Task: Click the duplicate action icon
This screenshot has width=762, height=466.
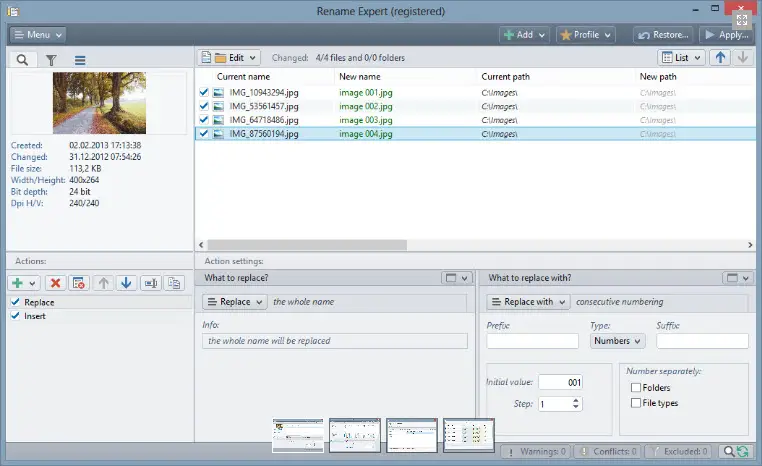Action: [x=174, y=283]
